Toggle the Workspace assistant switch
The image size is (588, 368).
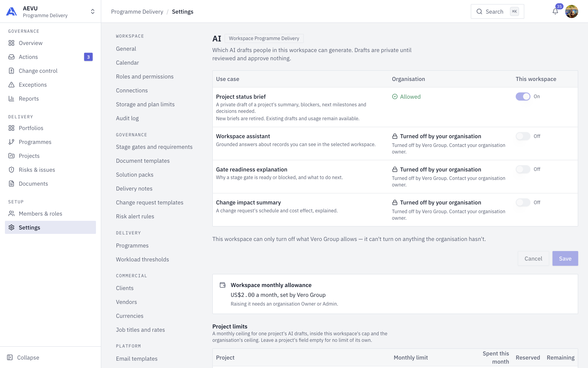click(523, 136)
